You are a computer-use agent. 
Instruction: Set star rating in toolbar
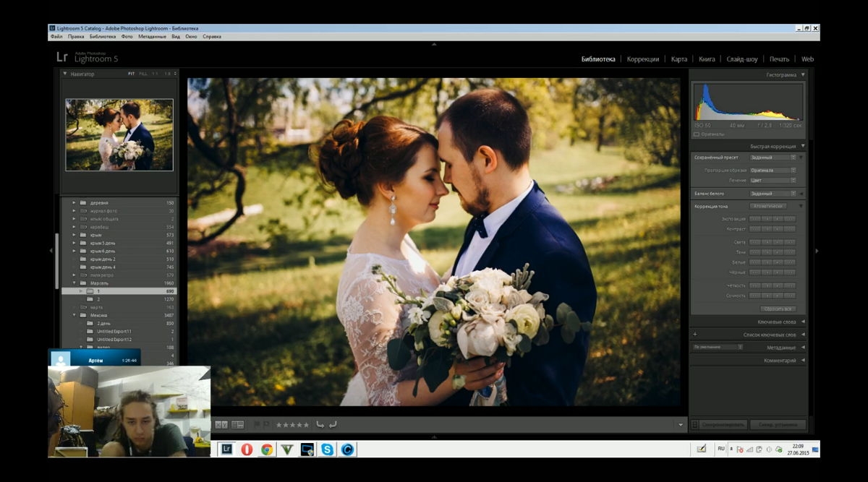[292, 425]
